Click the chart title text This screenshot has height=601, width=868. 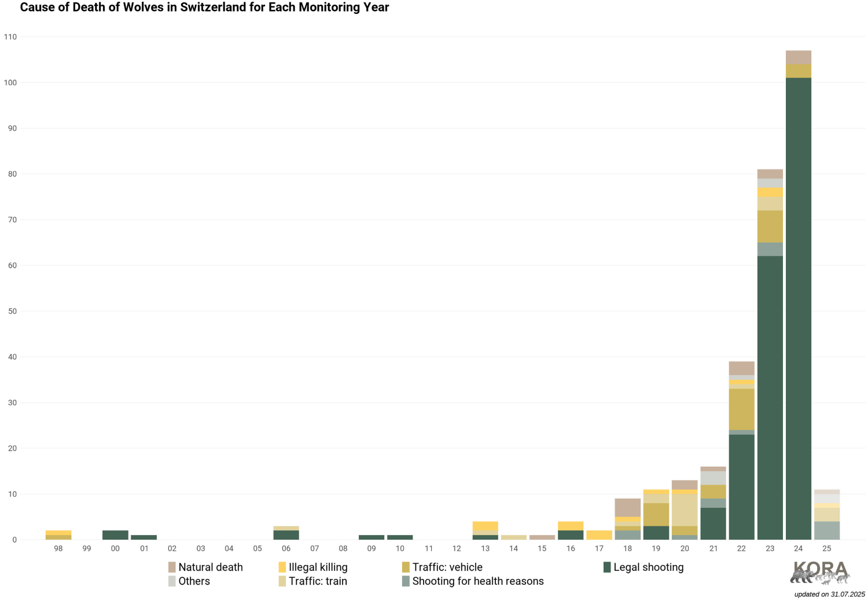click(204, 8)
